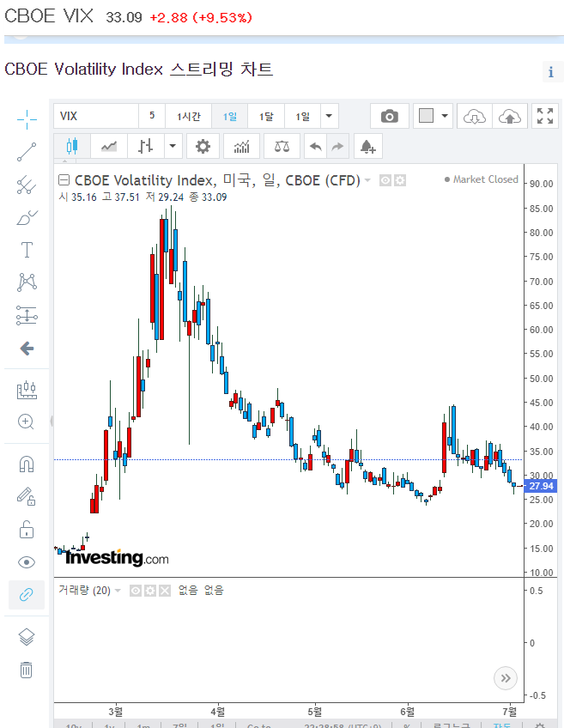This screenshot has height=728, width=564.
Task: Create an alert with bell icon
Action: tap(368, 146)
